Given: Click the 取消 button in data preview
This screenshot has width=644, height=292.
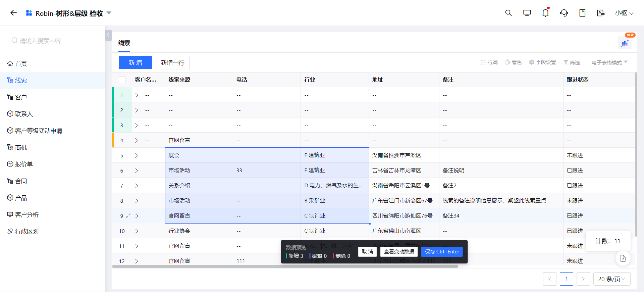Looking at the screenshot, I should click(368, 252).
